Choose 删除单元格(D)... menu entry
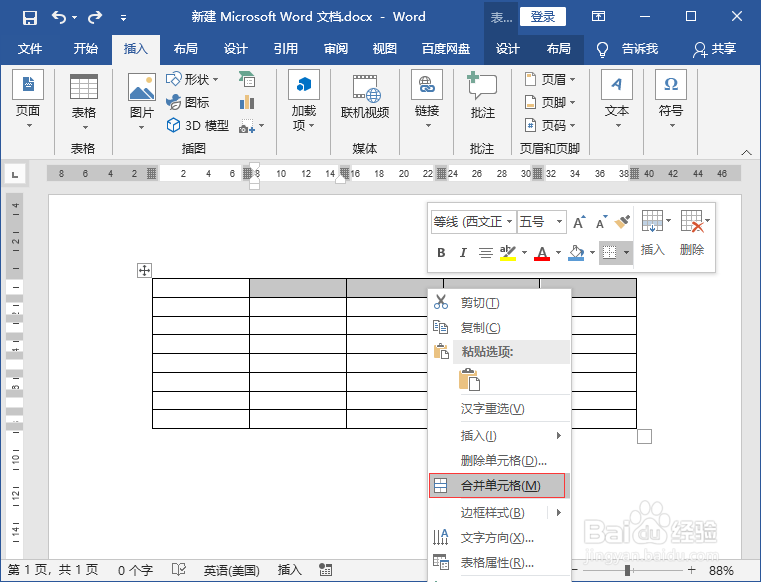 click(499, 460)
